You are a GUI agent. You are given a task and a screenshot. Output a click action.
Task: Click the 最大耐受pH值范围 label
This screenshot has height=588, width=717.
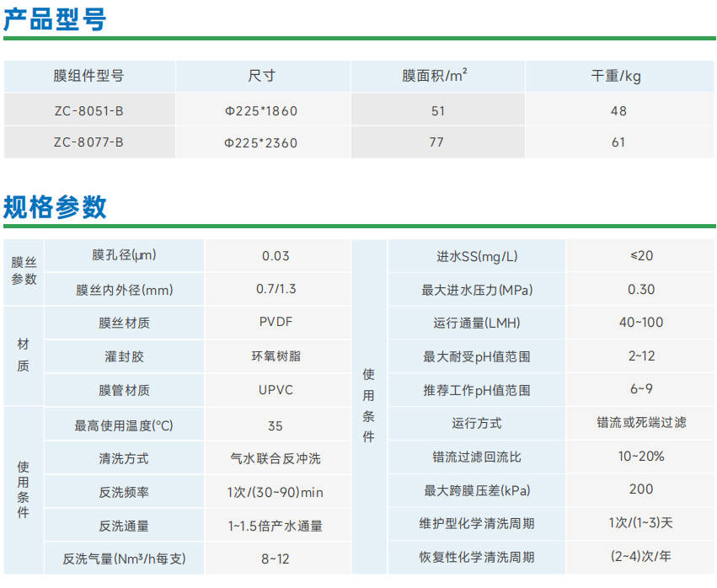(477, 356)
